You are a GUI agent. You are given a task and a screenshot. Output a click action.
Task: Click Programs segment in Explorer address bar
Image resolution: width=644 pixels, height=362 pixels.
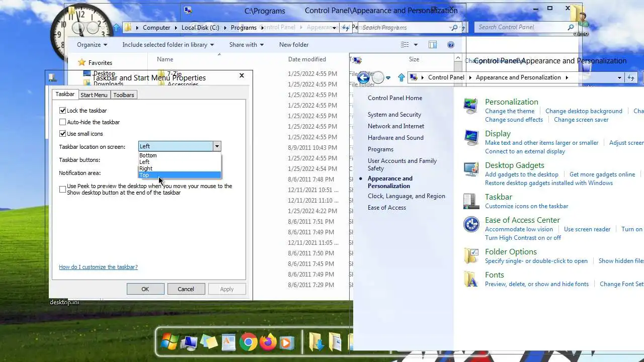[x=244, y=28]
